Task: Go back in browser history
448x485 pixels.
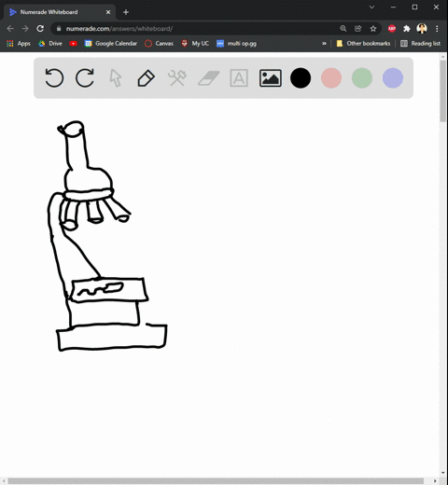Action: [x=10, y=29]
